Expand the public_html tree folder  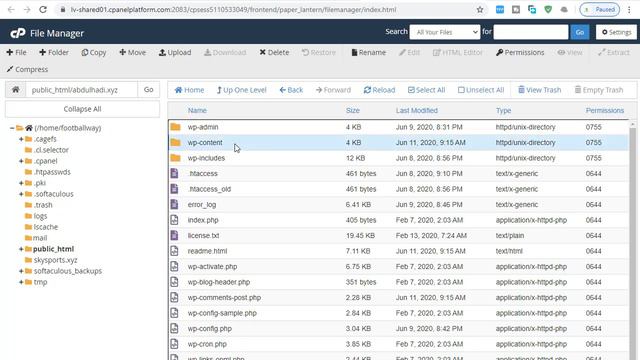click(x=21, y=249)
